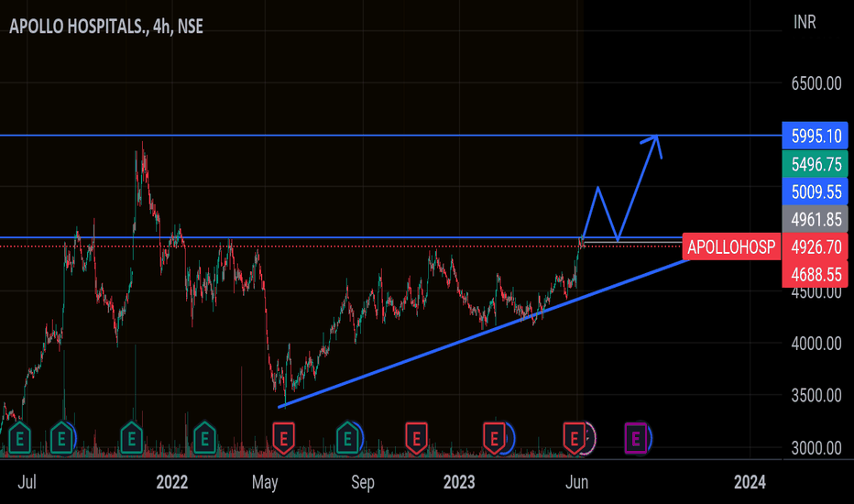Select the 5009.55 blue price label
Image resolution: width=854 pixels, height=504 pixels.
pos(815,192)
